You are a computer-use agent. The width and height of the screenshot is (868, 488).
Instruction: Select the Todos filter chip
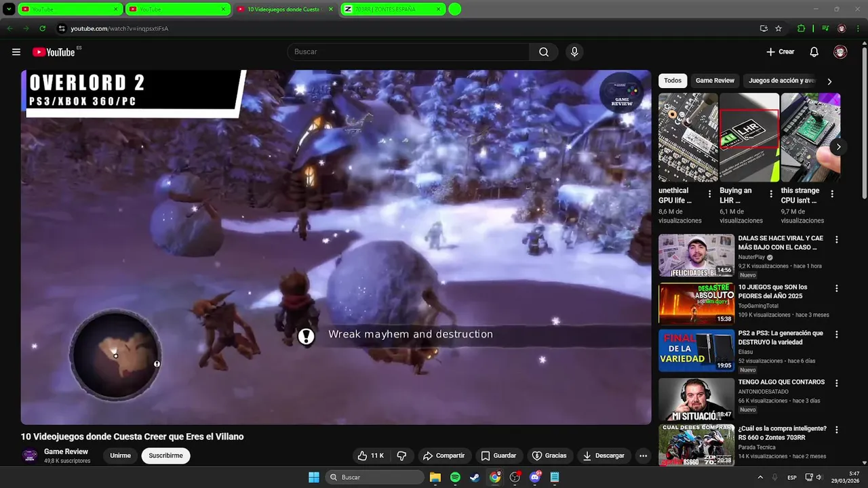click(x=673, y=81)
